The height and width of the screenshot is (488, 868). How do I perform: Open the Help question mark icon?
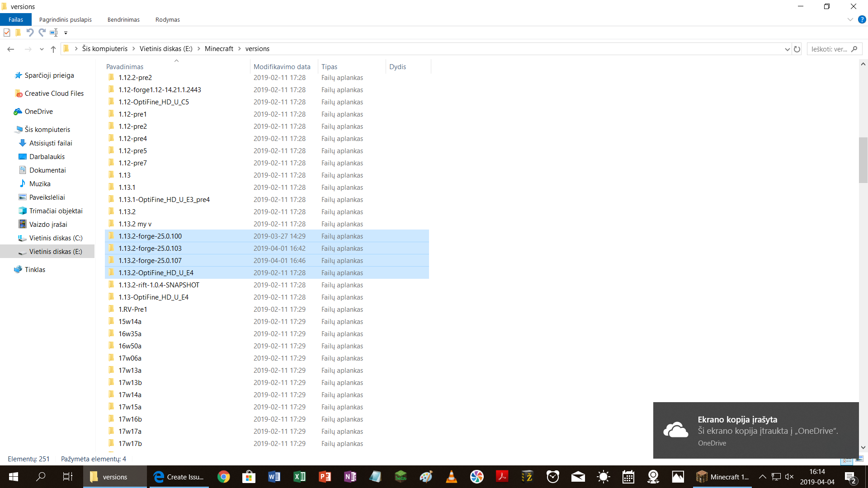(x=862, y=19)
